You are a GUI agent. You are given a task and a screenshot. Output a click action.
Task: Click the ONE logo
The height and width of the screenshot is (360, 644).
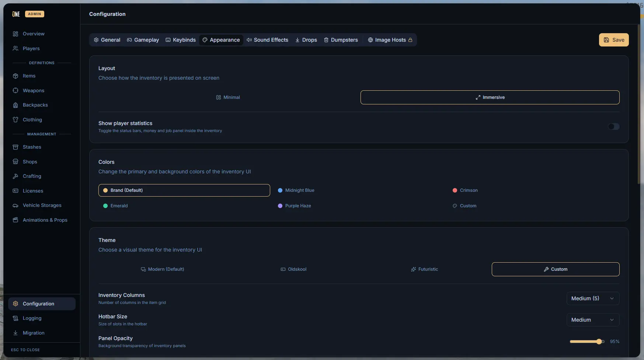pyautogui.click(x=16, y=14)
